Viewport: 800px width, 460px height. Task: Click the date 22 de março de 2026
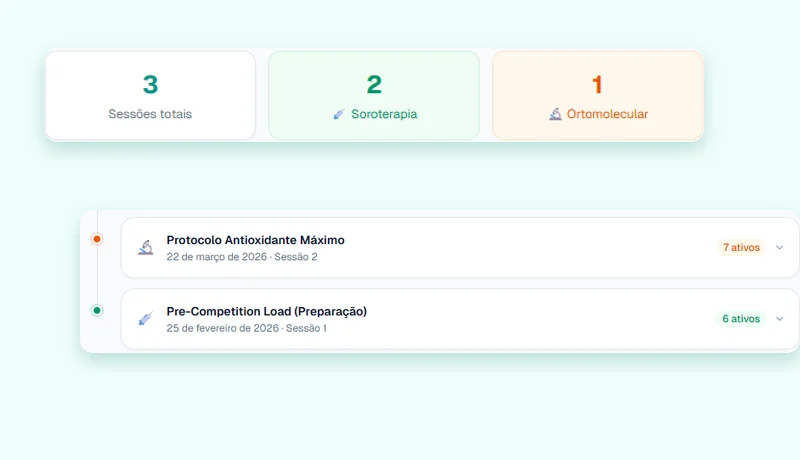tap(216, 257)
